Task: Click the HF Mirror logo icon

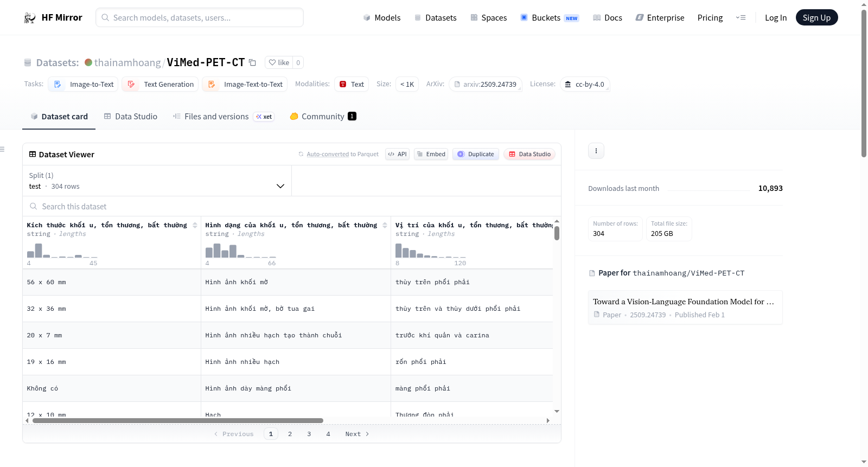Action: 30,18
